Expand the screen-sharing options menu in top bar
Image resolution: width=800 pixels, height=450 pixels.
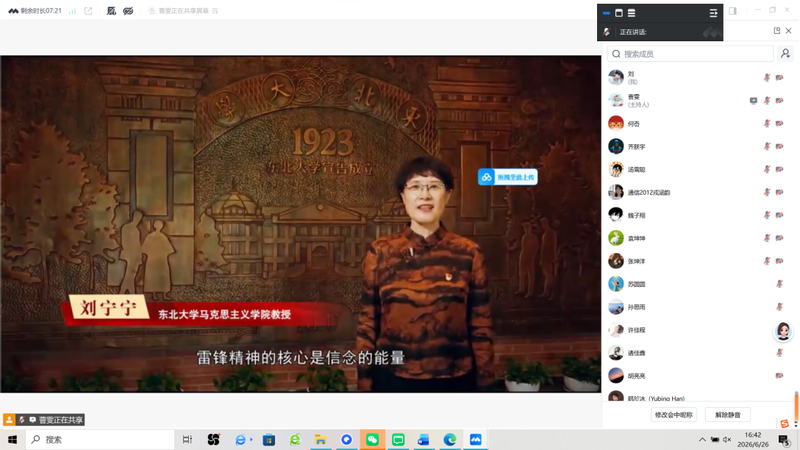tap(215, 11)
